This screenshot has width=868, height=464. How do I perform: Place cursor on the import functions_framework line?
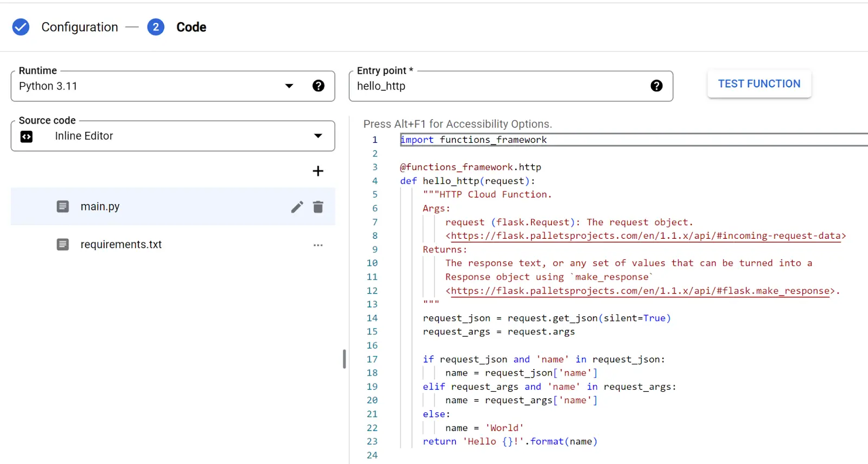[473, 139]
